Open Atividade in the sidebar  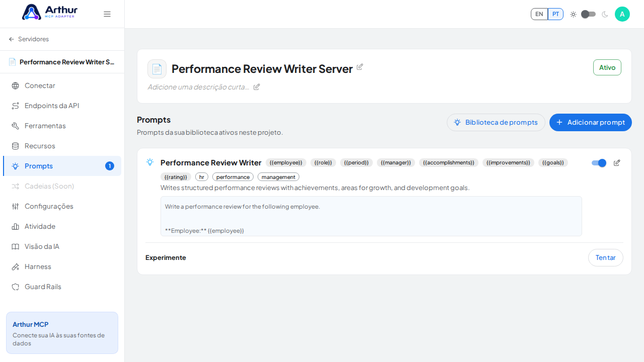click(x=62, y=226)
